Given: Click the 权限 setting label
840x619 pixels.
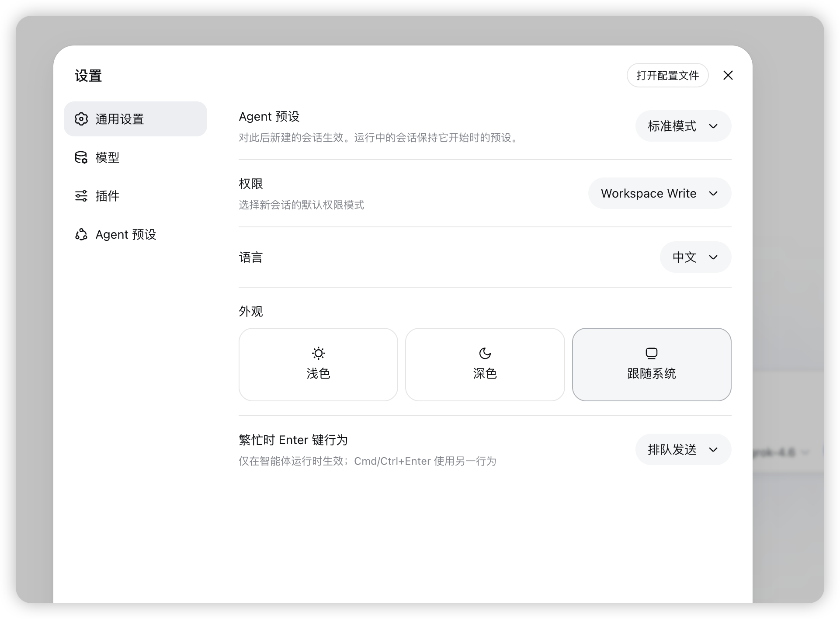Looking at the screenshot, I should pos(251,184).
